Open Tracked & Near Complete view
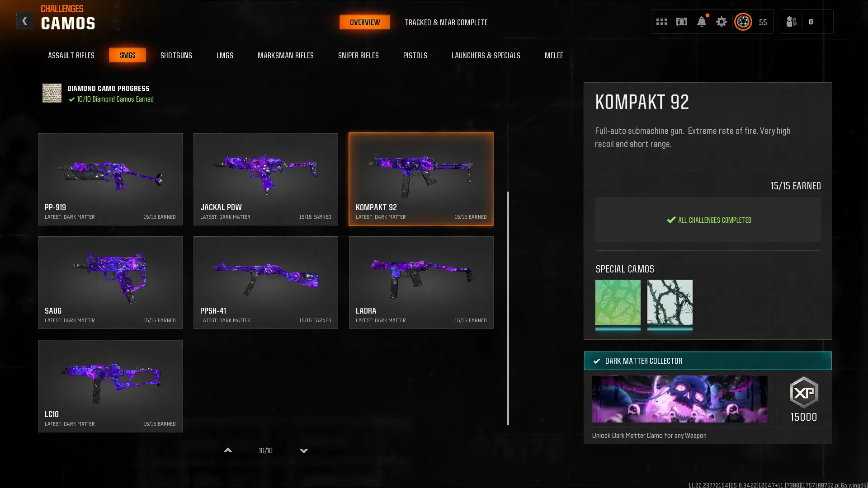This screenshot has width=868, height=488. pos(446,22)
